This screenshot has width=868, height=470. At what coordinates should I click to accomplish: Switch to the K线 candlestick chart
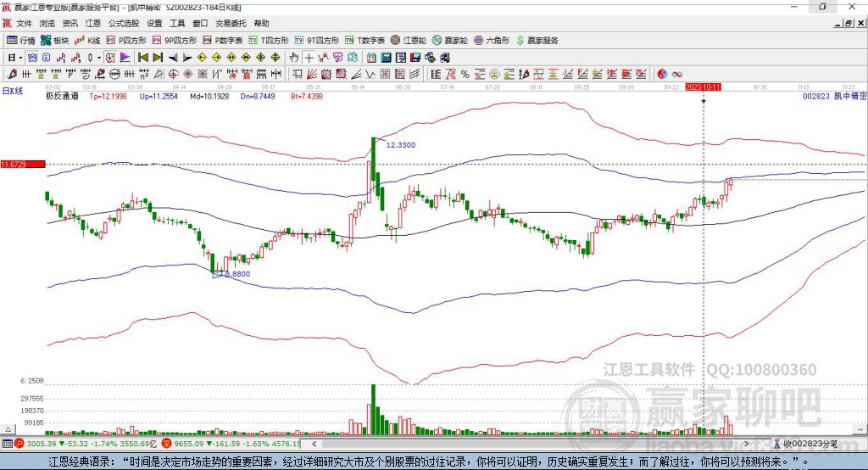click(87, 41)
